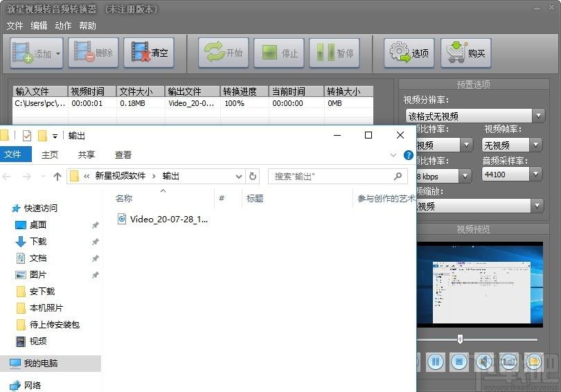This screenshot has height=392, width=561.
Task: Open the Add button's dropdown arrow
Action: pos(58,53)
